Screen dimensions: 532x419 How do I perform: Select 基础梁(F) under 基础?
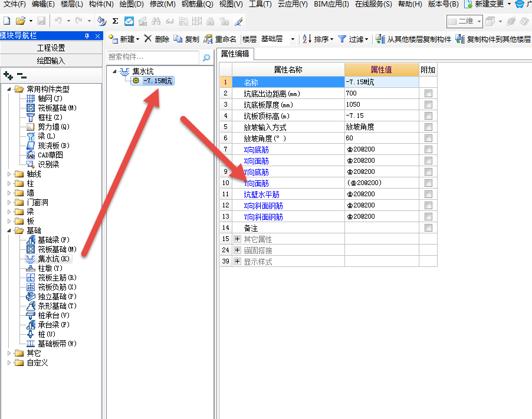pyautogui.click(x=53, y=240)
